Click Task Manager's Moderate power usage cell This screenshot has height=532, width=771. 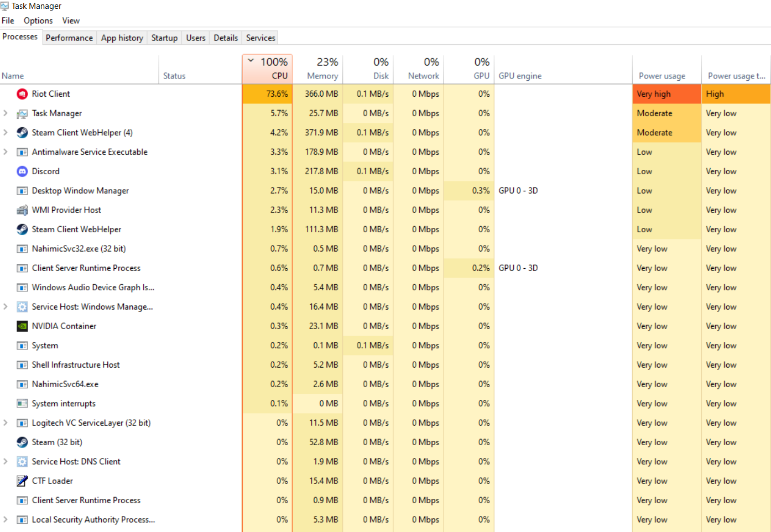(x=666, y=113)
